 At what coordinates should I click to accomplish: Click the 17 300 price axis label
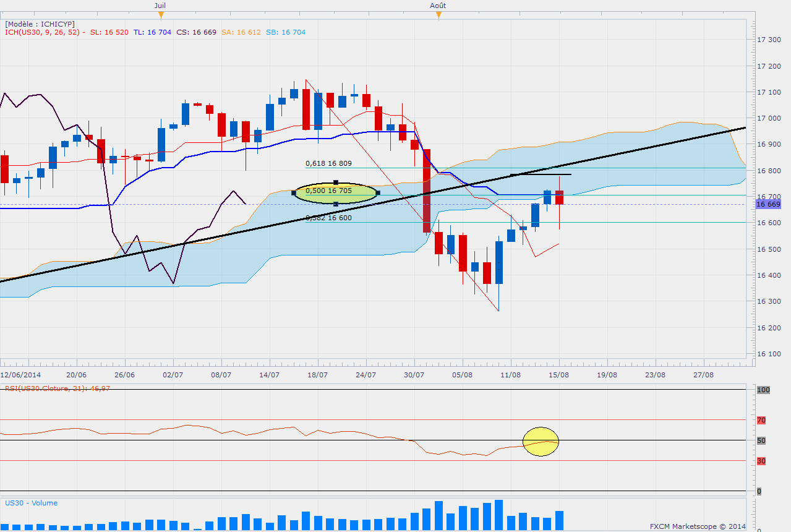click(x=769, y=39)
